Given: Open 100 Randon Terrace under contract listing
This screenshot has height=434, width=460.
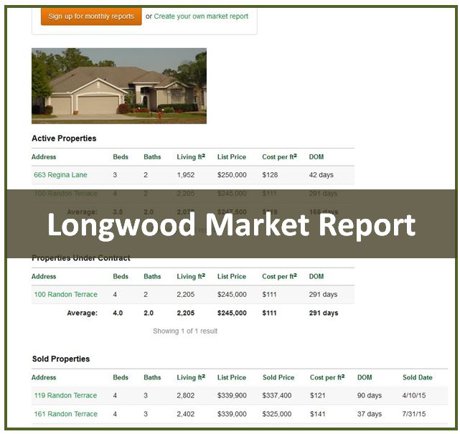Looking at the screenshot, I should 66,295.
